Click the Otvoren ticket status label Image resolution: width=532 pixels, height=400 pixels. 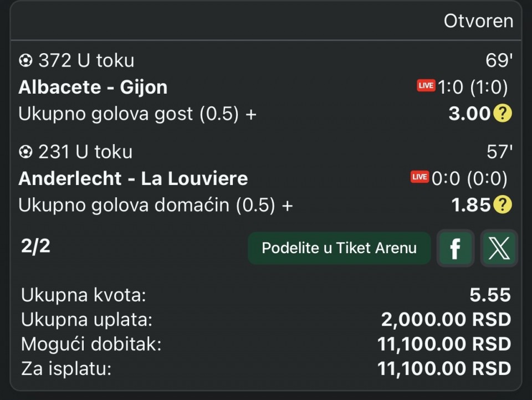pyautogui.click(x=478, y=21)
